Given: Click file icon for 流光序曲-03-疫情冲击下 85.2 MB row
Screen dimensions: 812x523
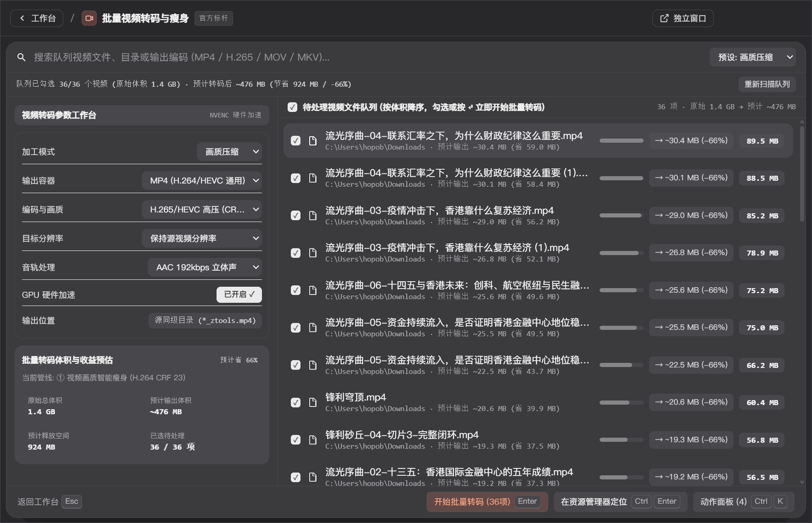Looking at the screenshot, I should (313, 216).
